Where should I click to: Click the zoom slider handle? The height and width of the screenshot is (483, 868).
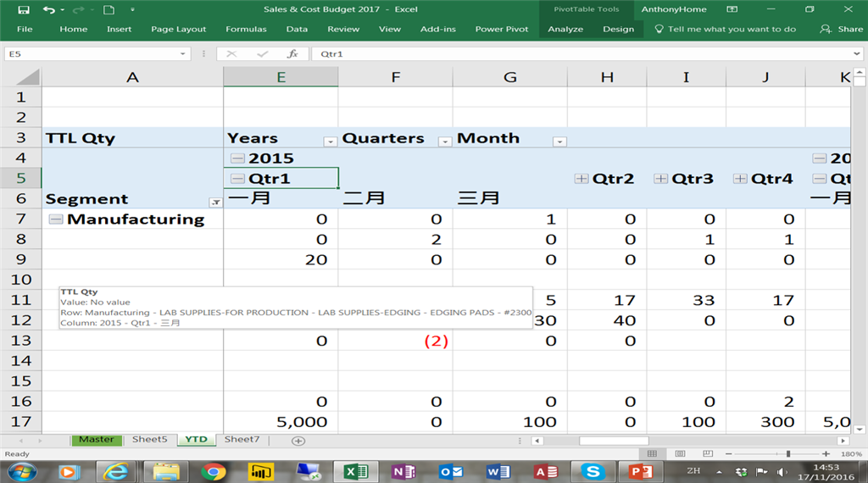[x=787, y=454]
